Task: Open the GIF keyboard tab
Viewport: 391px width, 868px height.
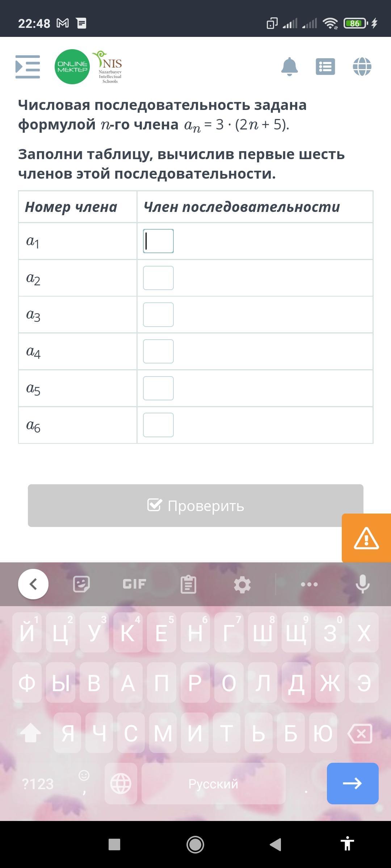Action: (x=134, y=584)
